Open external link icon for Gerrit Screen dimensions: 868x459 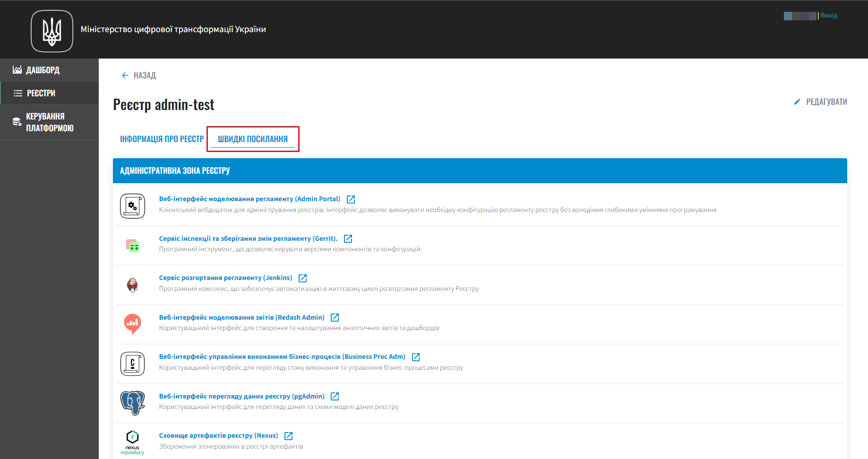pyautogui.click(x=348, y=238)
